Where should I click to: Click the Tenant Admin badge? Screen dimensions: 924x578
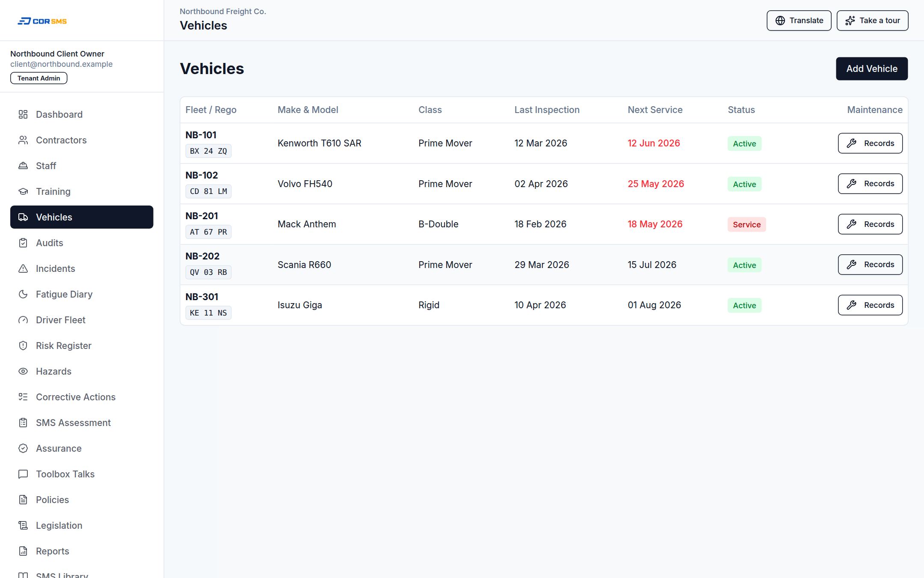tap(39, 78)
